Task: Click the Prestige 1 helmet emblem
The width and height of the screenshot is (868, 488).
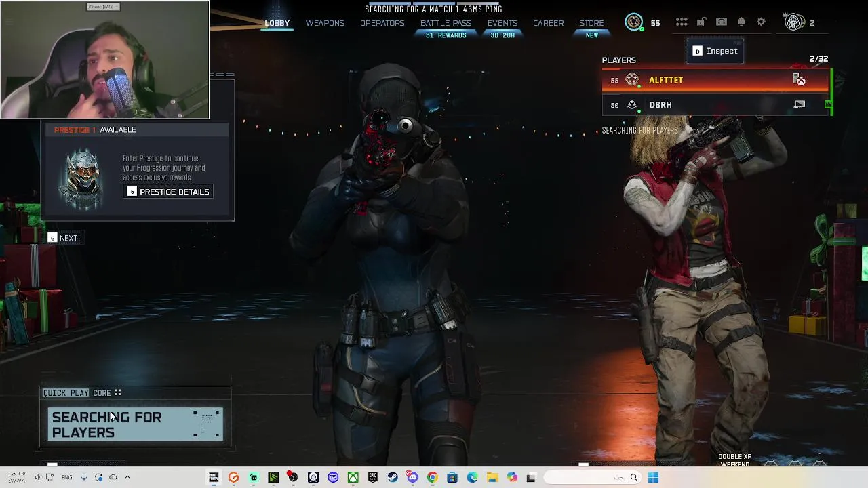Action: point(83,178)
